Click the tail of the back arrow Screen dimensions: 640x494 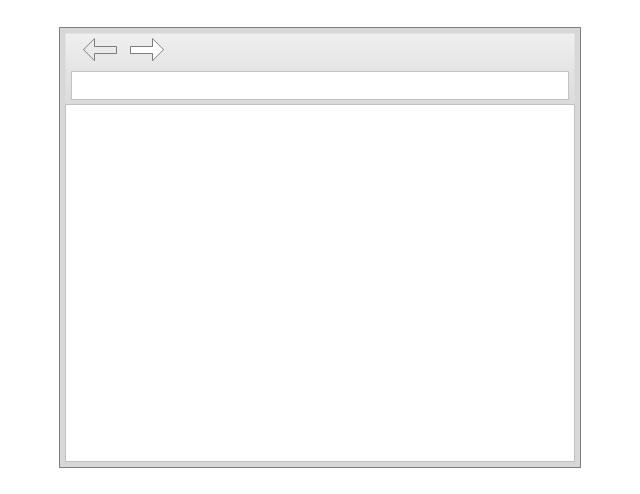click(106, 50)
